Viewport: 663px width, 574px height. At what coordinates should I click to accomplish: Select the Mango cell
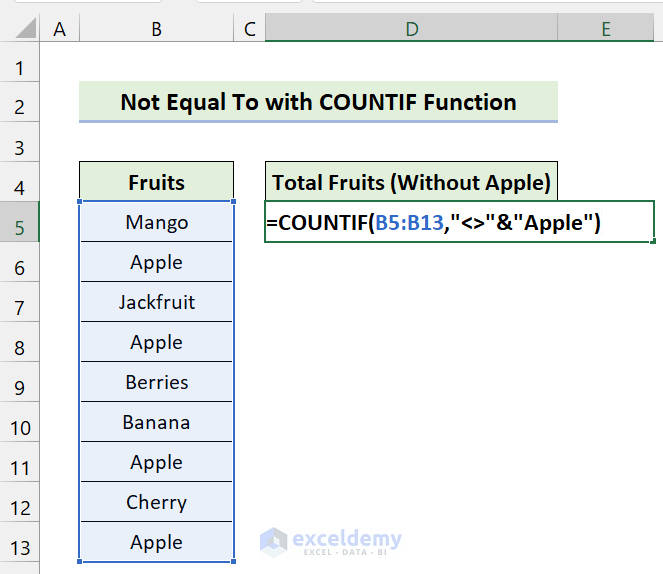click(x=156, y=222)
